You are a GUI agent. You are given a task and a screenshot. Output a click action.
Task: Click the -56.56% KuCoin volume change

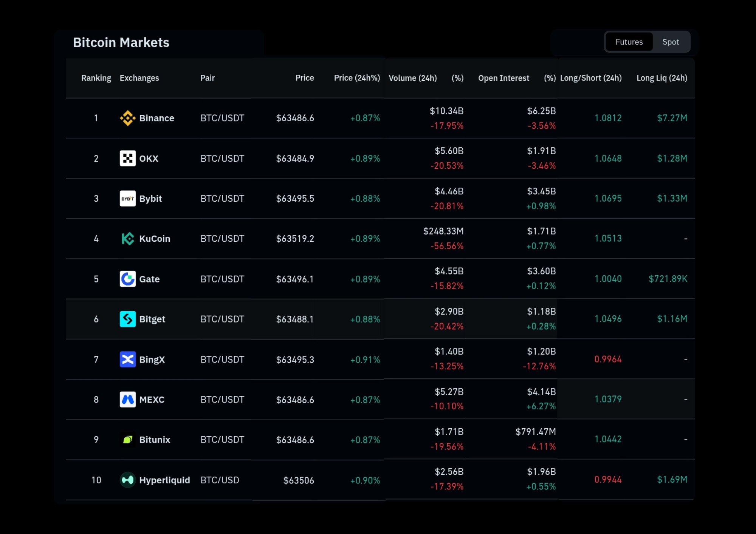click(x=447, y=246)
